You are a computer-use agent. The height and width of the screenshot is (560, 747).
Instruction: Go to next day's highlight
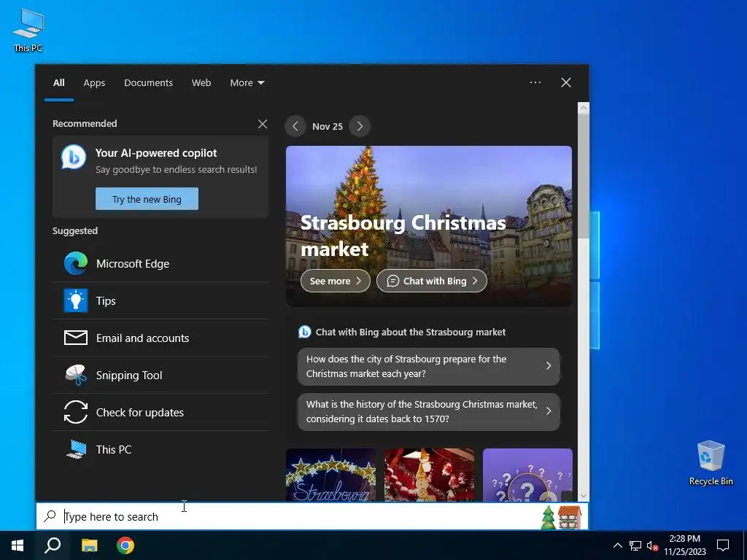pos(360,126)
